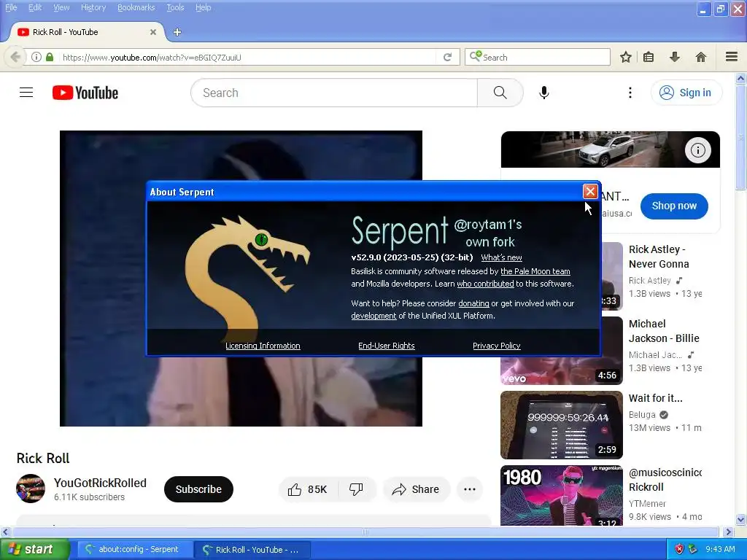Open the View menu
The width and height of the screenshot is (747, 560).
(x=61, y=7)
